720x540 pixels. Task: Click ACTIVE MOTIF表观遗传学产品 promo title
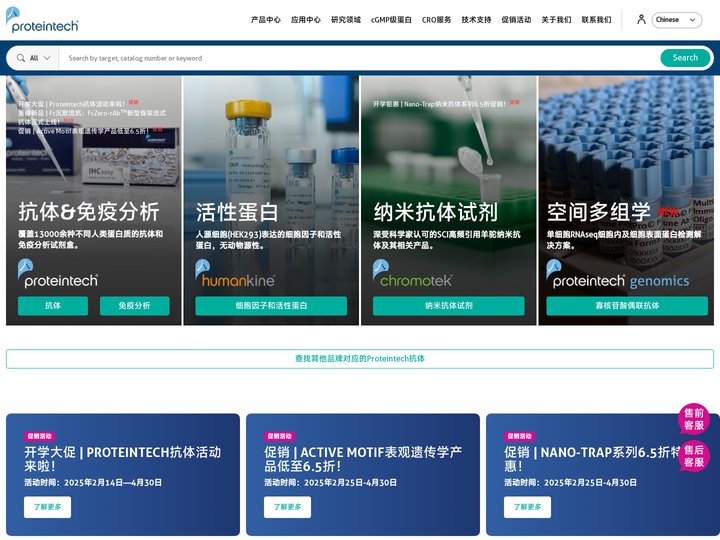coord(363,459)
